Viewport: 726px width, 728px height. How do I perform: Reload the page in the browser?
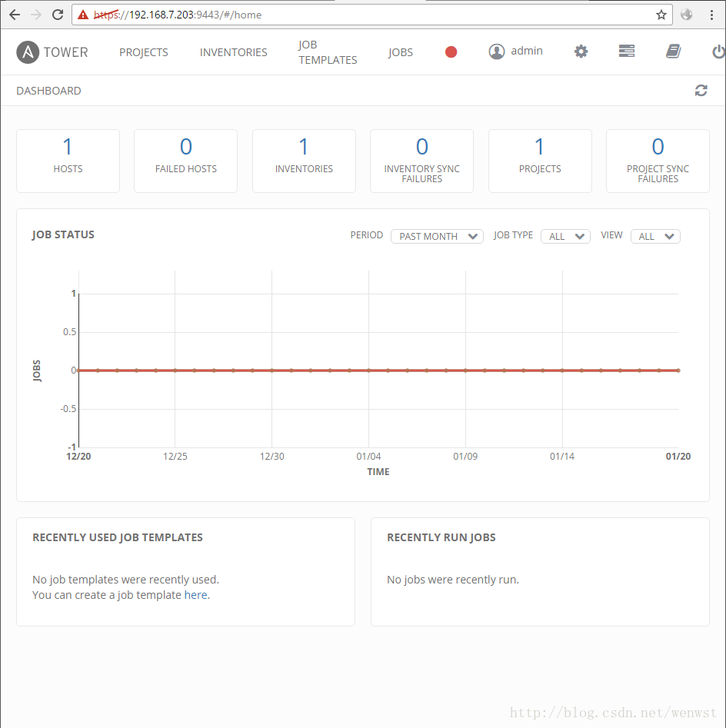[58, 15]
